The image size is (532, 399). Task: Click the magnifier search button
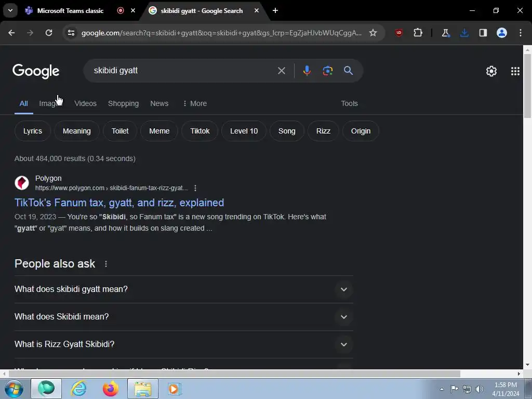click(x=349, y=71)
